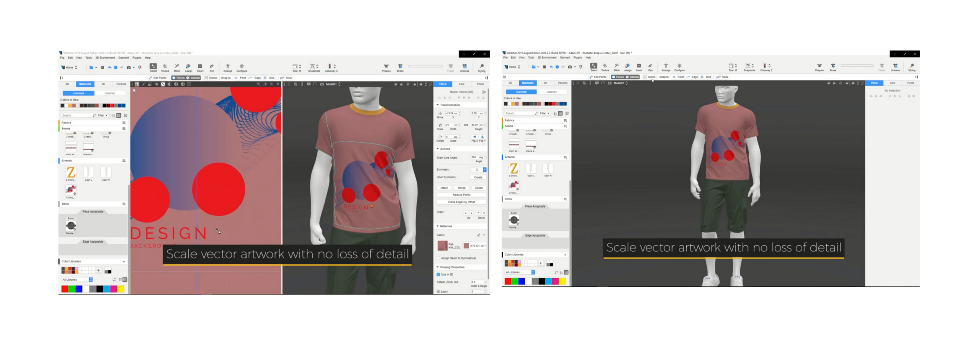Open Filter dropdown in right window
Viewport: 980px width, 345px height.
(x=545, y=113)
